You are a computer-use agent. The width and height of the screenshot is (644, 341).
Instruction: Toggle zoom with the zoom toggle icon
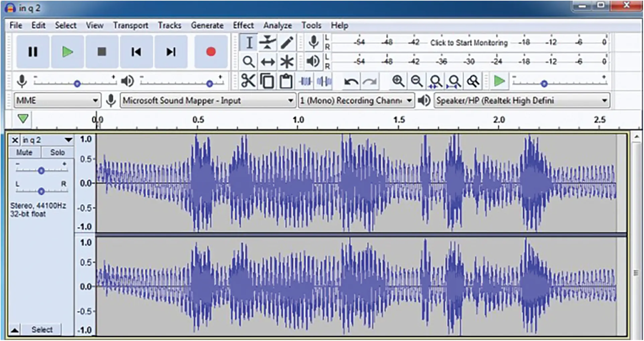pyautogui.click(x=473, y=81)
